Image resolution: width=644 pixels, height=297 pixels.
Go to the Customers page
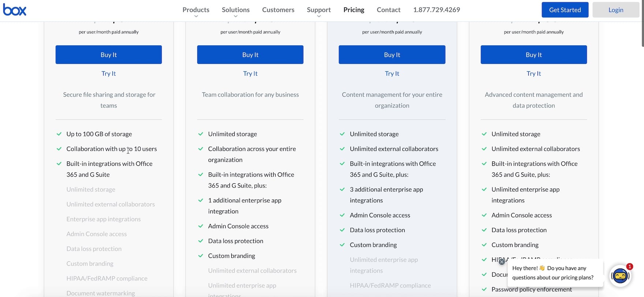pyautogui.click(x=278, y=10)
